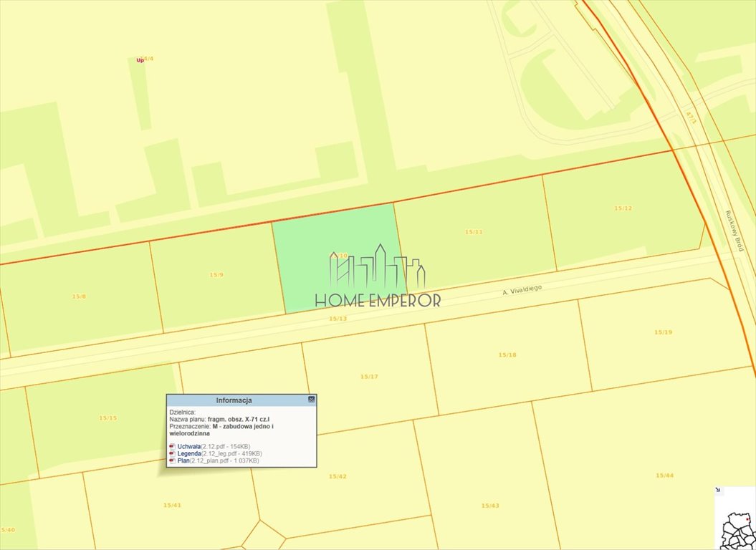Click the PDF icon beside Plan
The image size is (756, 550).
pyautogui.click(x=172, y=460)
